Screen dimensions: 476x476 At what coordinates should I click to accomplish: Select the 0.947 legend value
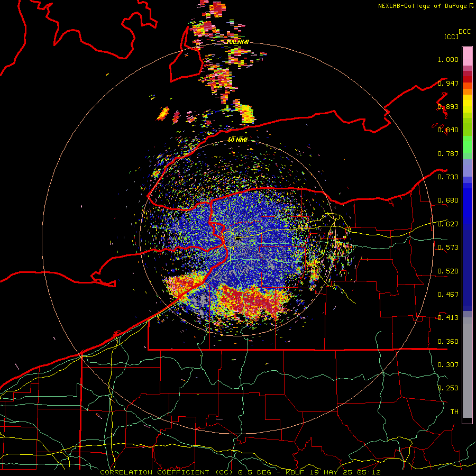[448, 83]
